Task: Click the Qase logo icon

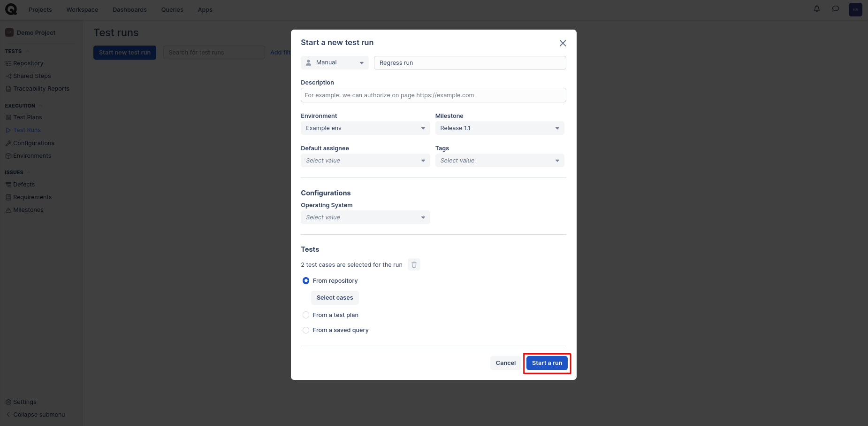Action: (x=11, y=9)
